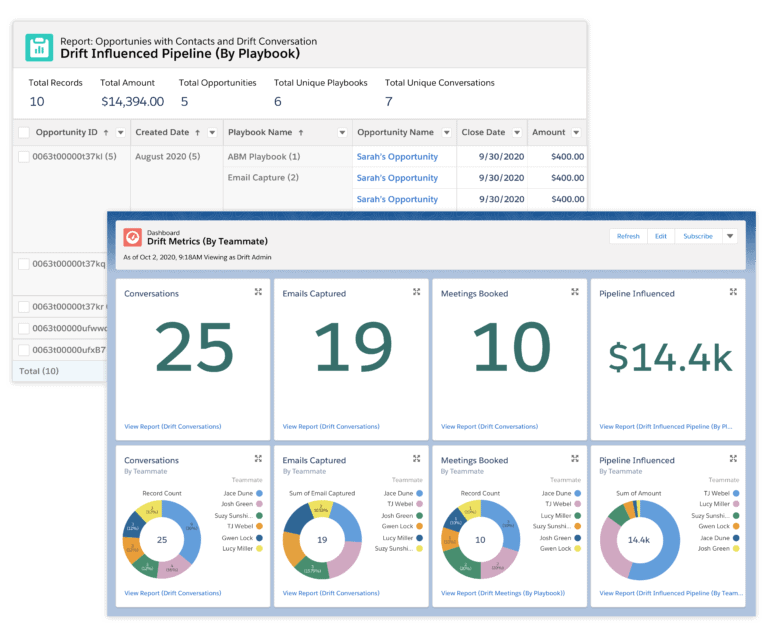The width and height of the screenshot is (768, 632).
Task: Expand the Conversations By Teammate chart
Action: 258,459
